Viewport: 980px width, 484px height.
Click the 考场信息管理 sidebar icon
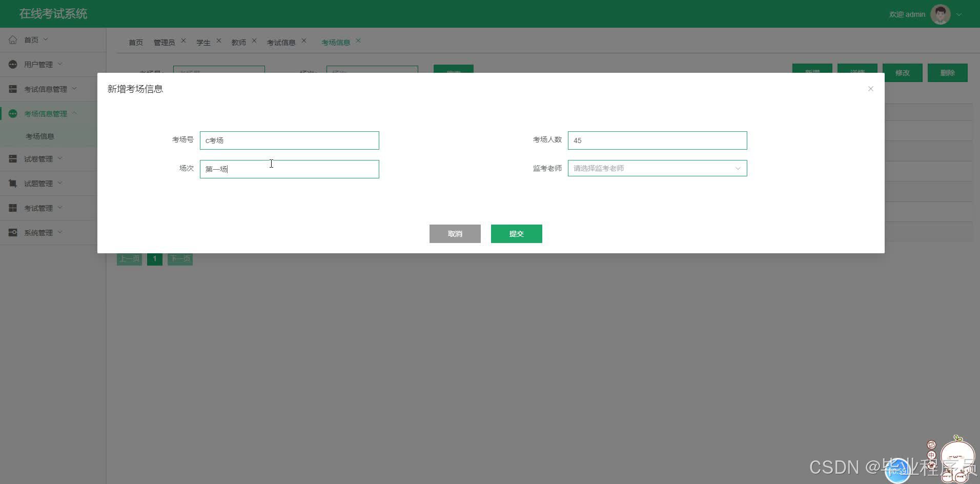pyautogui.click(x=13, y=113)
